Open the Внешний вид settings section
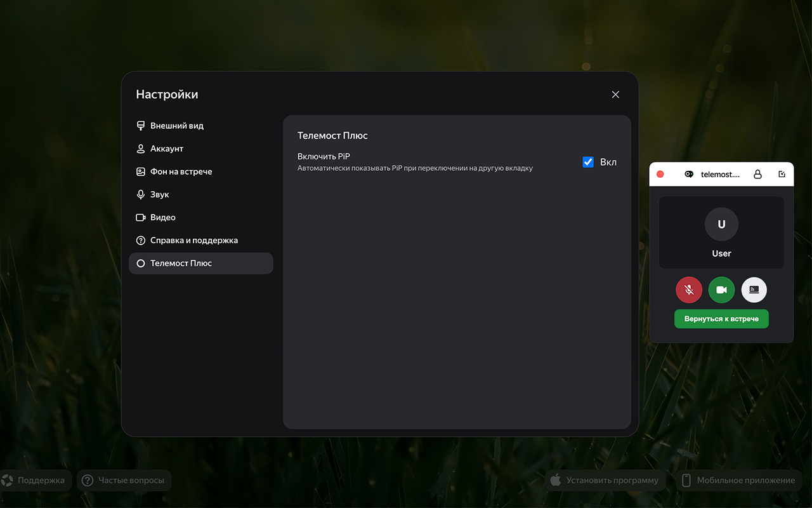This screenshot has height=508, width=812. click(x=200, y=126)
